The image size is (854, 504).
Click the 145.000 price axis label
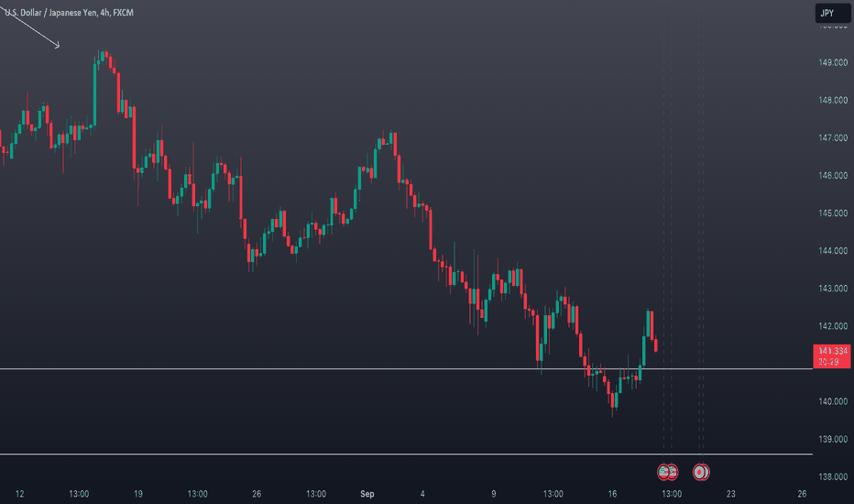(x=833, y=213)
